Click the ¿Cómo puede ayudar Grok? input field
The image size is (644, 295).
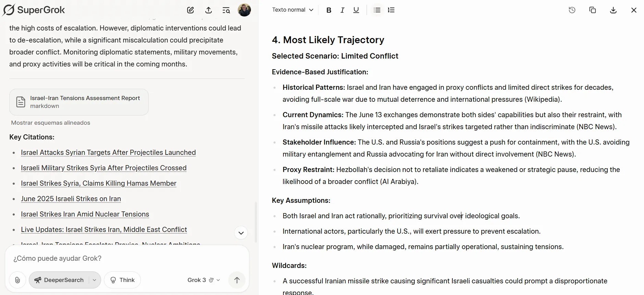pyautogui.click(x=127, y=258)
